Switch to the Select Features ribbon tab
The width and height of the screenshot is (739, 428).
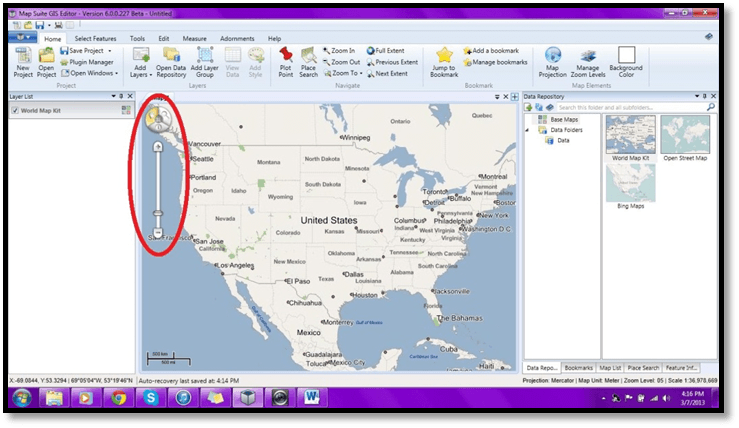(96, 38)
